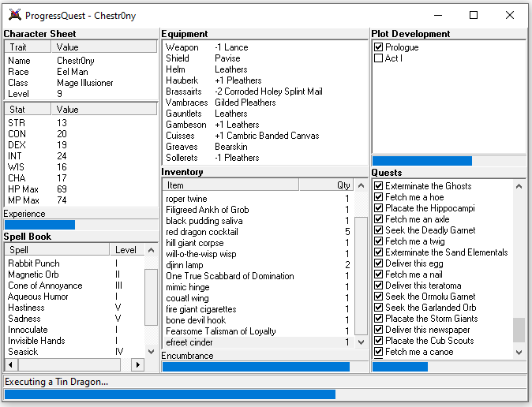Toggle the Prologue checkbox
Screen dimensions: 532x407
pos(378,47)
